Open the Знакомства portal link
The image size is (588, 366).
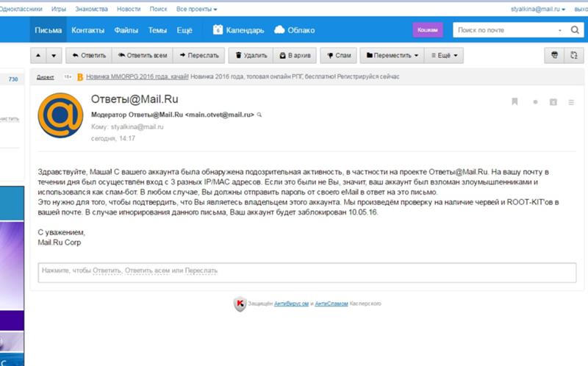tap(91, 9)
